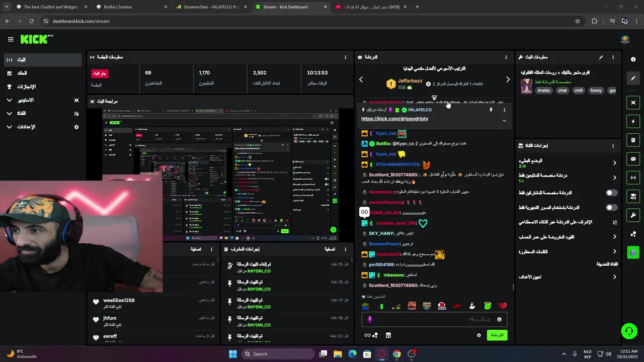Image resolution: width=644 pixels, height=362 pixels.
Task: Open channel actions panel three-dot menu
Action: pos(613,146)
